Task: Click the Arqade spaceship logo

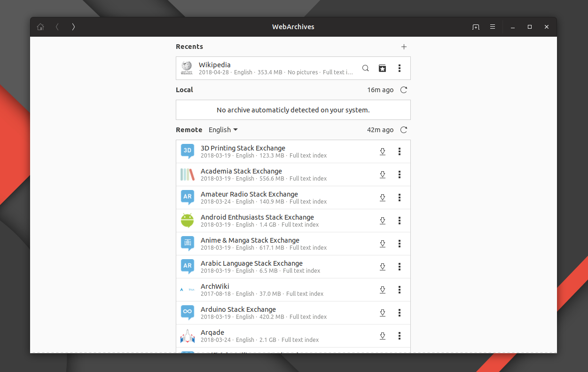Action: pos(188,336)
